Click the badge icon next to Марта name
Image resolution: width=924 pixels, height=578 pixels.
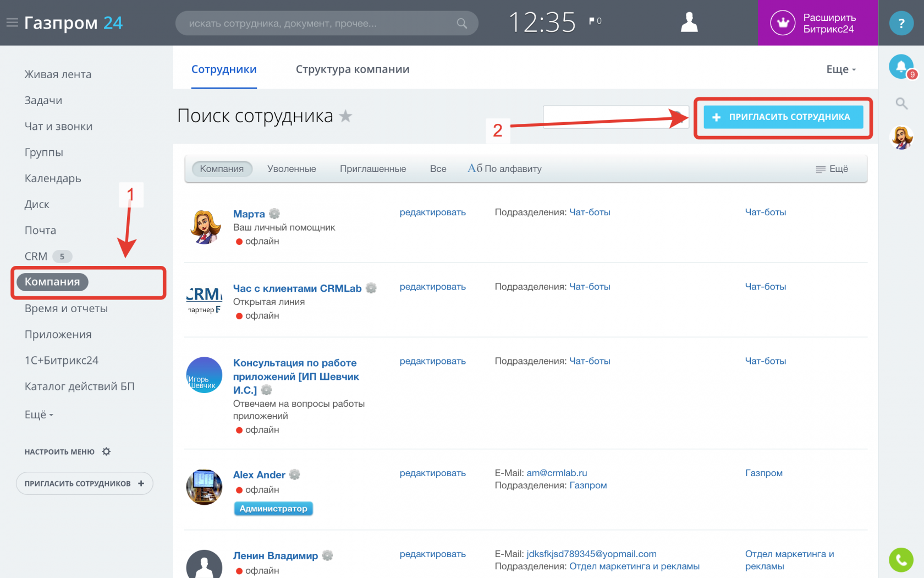[x=274, y=214]
